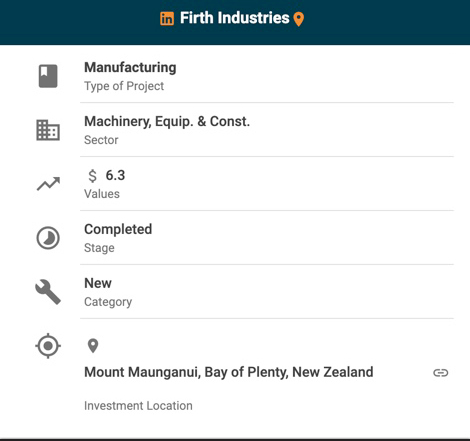
Task: Click the 6.3 value amount
Action: tap(115, 175)
